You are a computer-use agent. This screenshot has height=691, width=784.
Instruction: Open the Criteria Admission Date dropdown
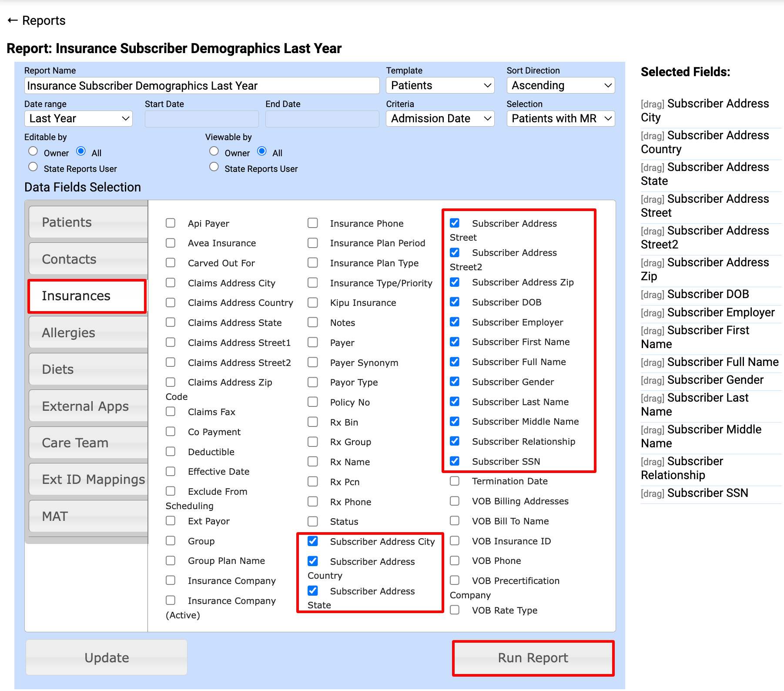440,119
